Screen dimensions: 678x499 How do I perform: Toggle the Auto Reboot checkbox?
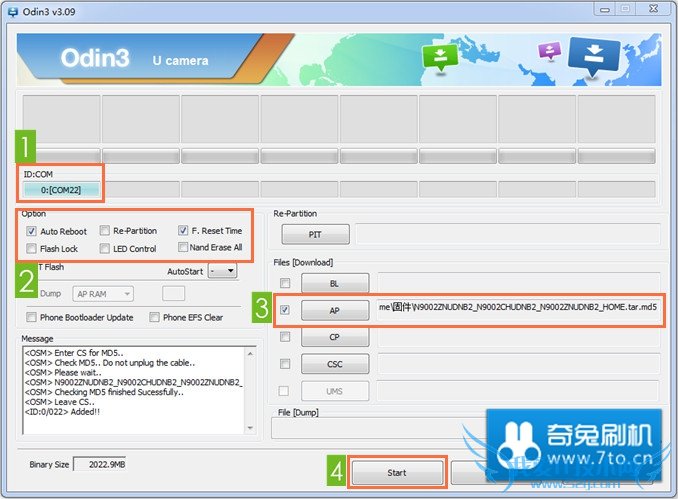point(31,231)
